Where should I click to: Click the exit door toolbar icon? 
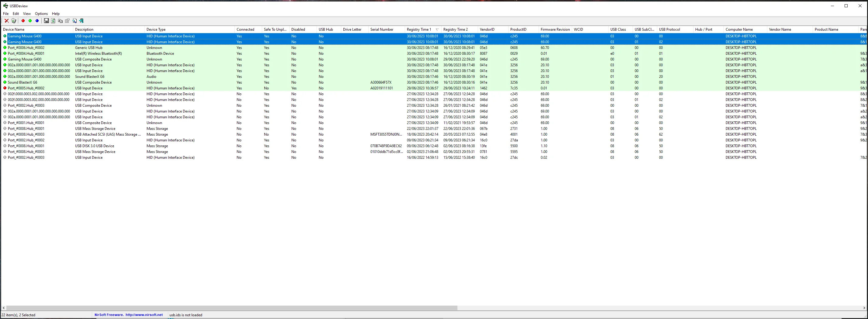click(82, 21)
